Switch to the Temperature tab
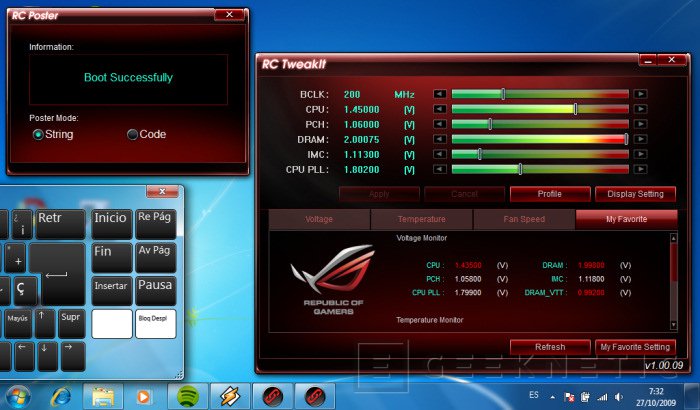 pyautogui.click(x=421, y=219)
